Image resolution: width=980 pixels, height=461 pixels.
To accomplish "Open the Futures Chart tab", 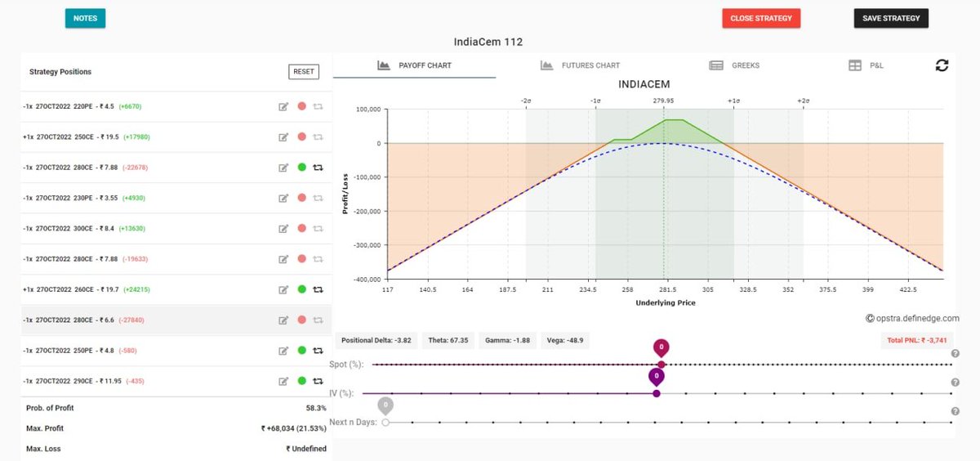I will click(x=580, y=65).
